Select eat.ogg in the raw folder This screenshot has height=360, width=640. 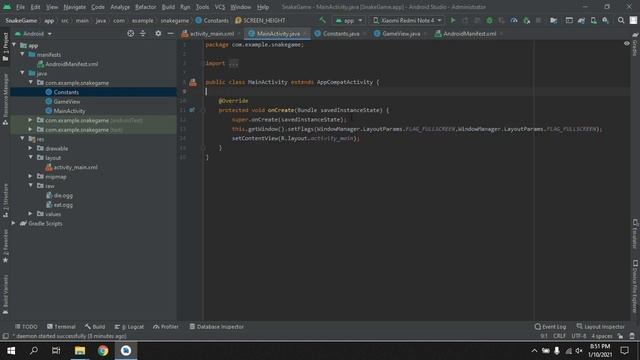tap(63, 204)
